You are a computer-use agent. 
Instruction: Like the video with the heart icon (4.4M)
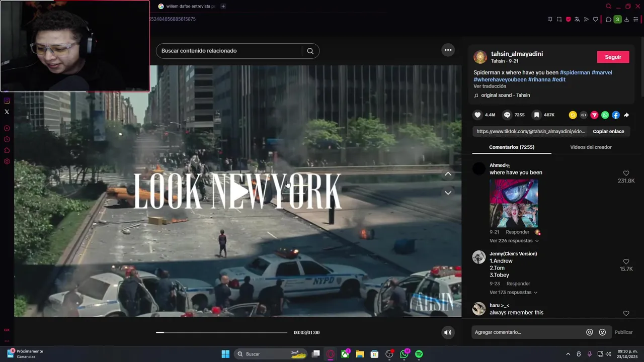(478, 115)
